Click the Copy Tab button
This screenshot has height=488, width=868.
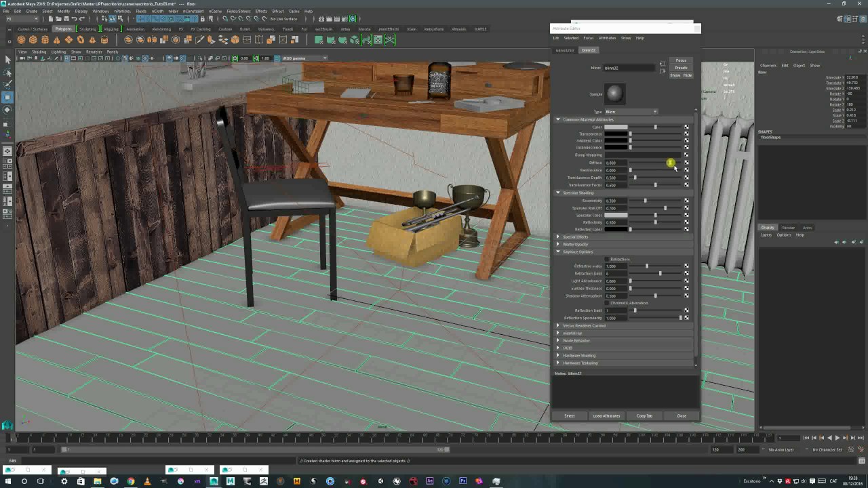click(644, 415)
